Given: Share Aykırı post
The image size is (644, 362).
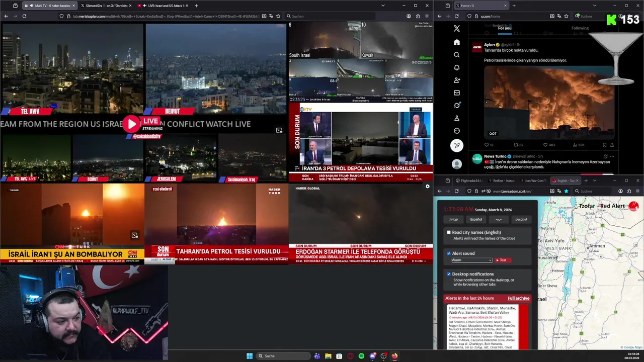Looking at the screenshot, I should click(612, 145).
